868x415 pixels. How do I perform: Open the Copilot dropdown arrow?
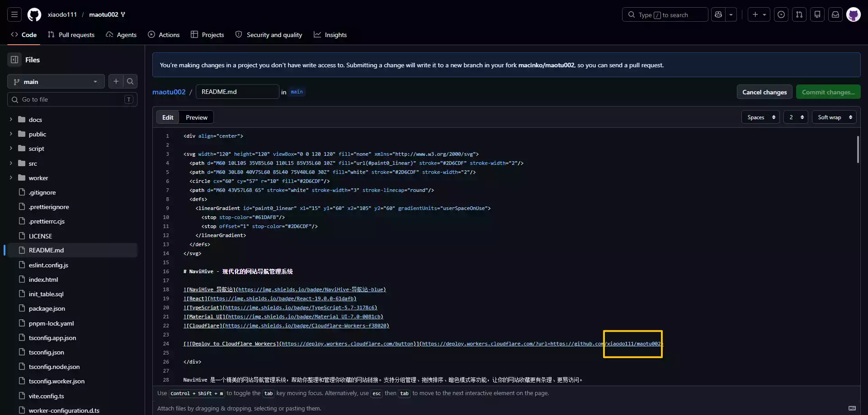coord(731,14)
